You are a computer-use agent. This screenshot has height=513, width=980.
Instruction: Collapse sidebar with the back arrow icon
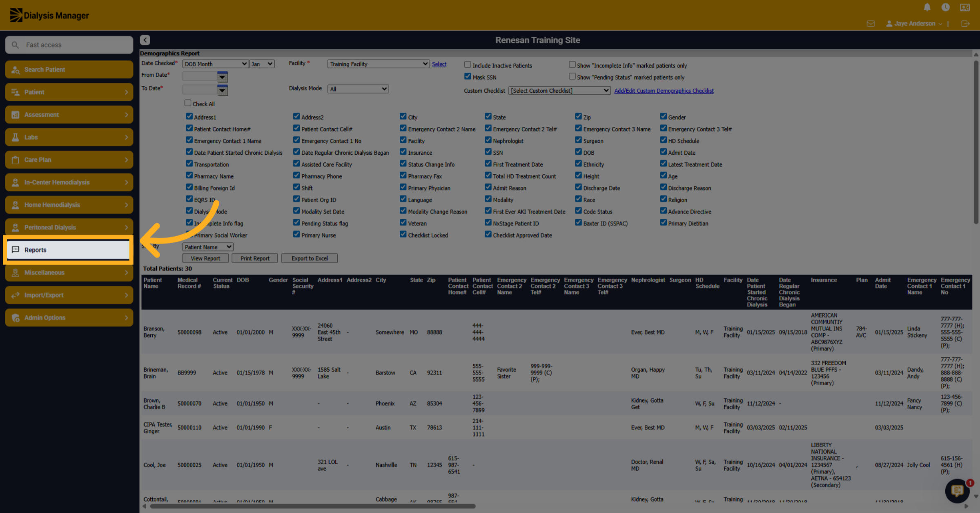(x=145, y=40)
